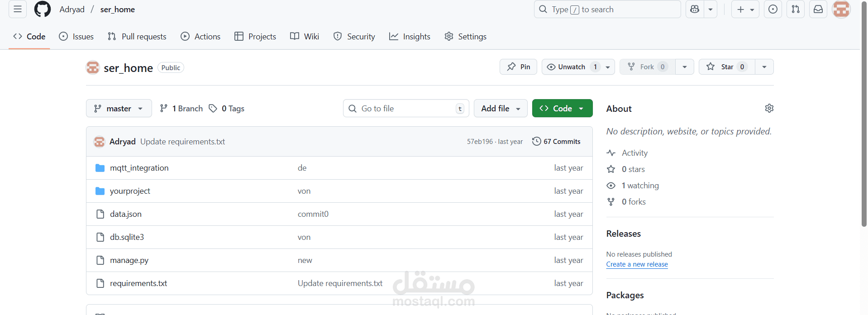Open the yourproject folder
The width and height of the screenshot is (868, 315).
(x=130, y=191)
